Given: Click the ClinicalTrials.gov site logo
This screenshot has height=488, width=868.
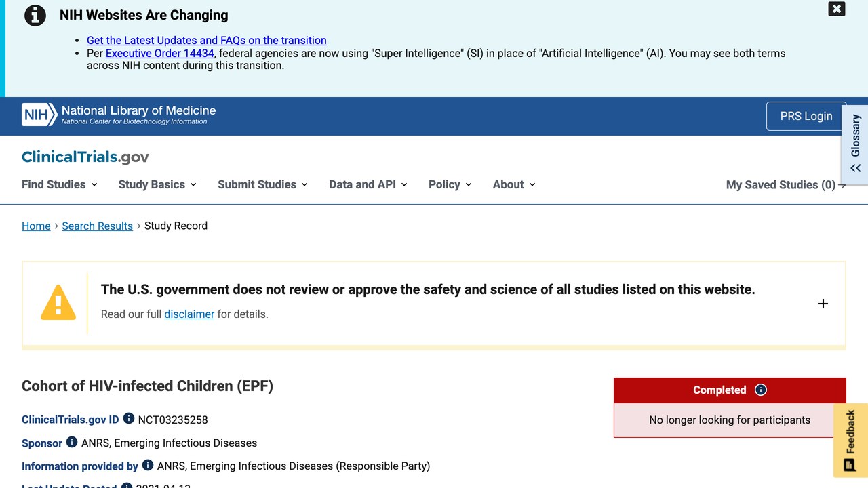Looking at the screenshot, I should (85, 157).
